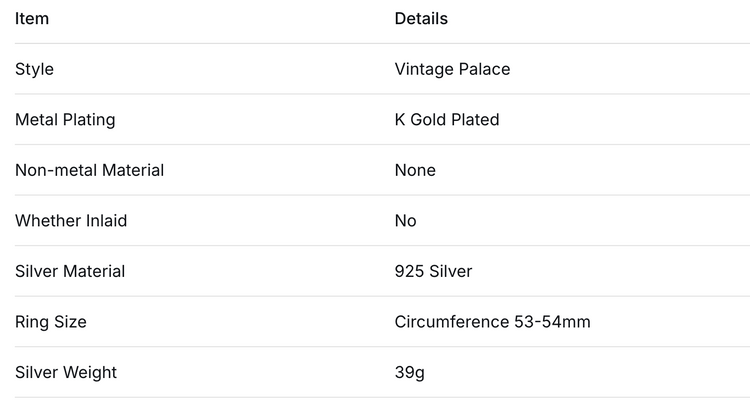Select the 'Metal Plating' label
The image size is (750, 400).
pyautogui.click(x=65, y=120)
